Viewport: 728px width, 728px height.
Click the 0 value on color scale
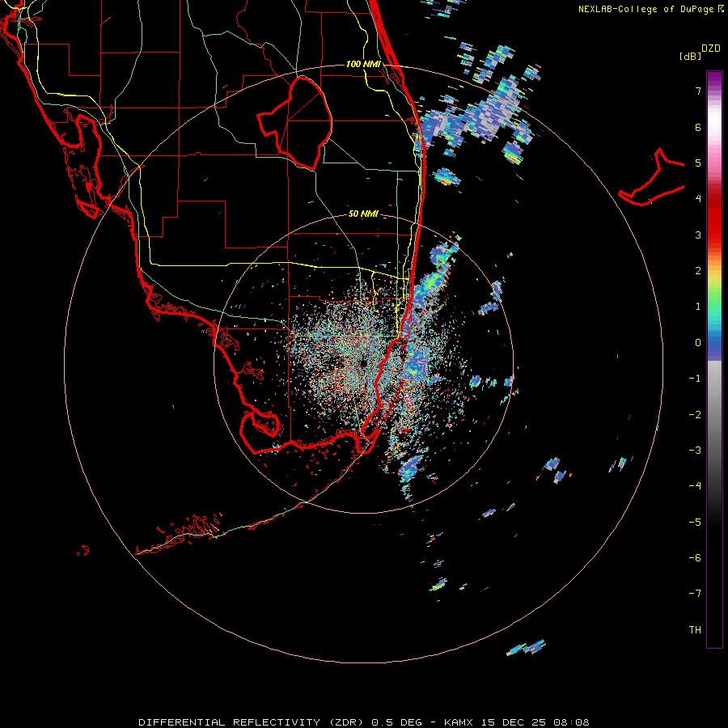[x=698, y=343]
